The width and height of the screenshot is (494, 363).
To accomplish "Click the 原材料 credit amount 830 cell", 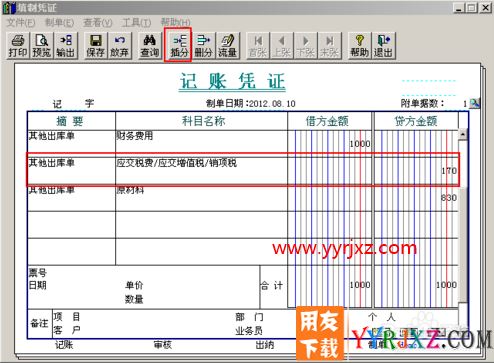I will [x=416, y=198].
